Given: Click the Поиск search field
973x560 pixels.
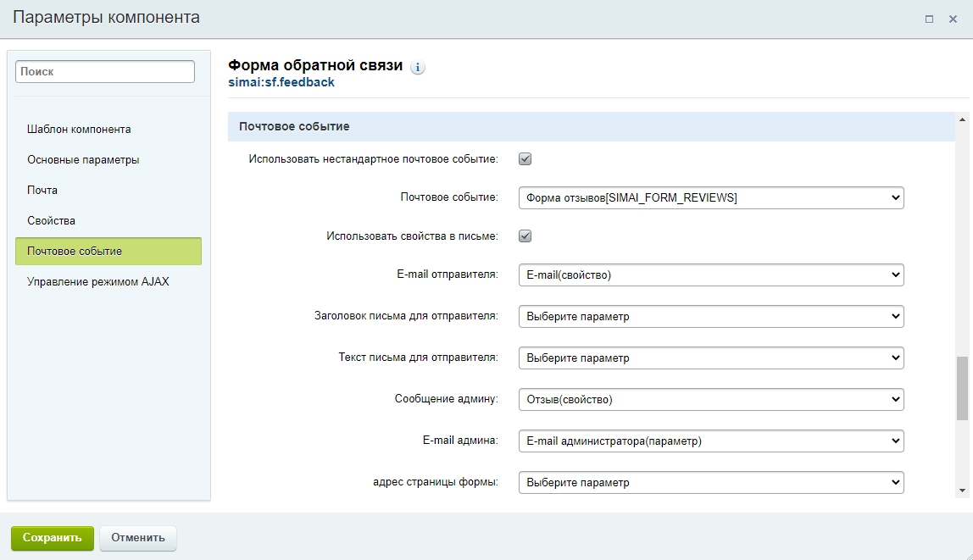Looking at the screenshot, I should click(x=105, y=72).
